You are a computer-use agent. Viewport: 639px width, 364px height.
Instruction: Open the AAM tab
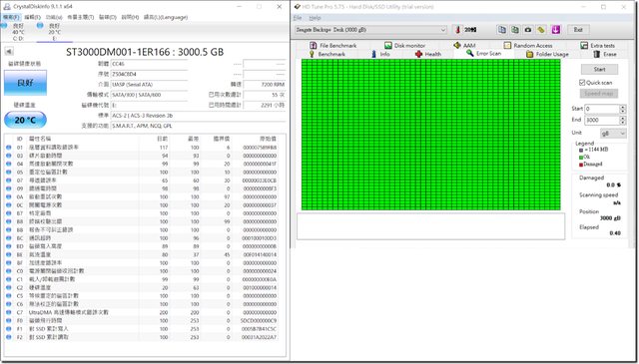point(464,45)
